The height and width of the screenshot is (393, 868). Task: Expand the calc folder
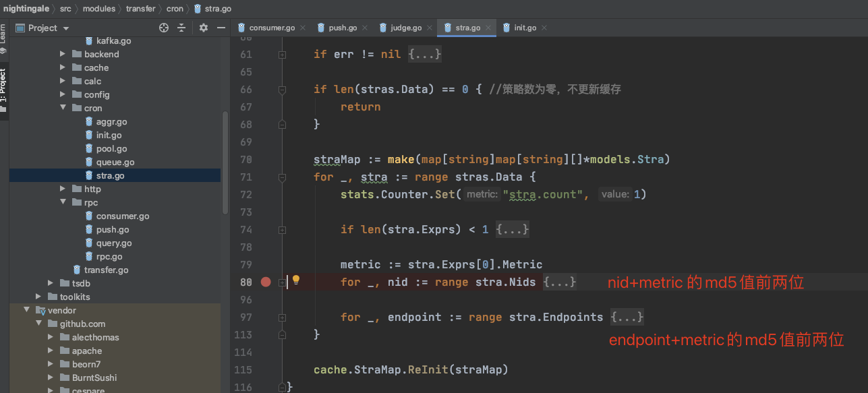tap(63, 81)
